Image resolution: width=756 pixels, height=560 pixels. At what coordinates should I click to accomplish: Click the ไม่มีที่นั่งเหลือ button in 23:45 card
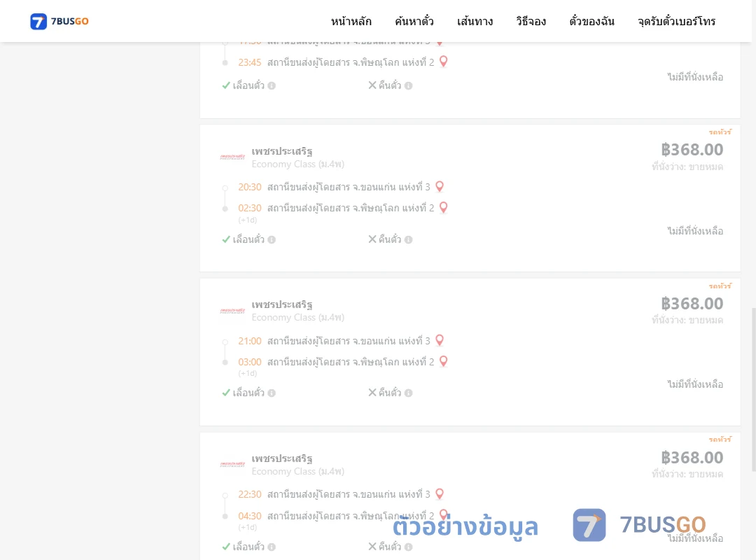pyautogui.click(x=695, y=77)
